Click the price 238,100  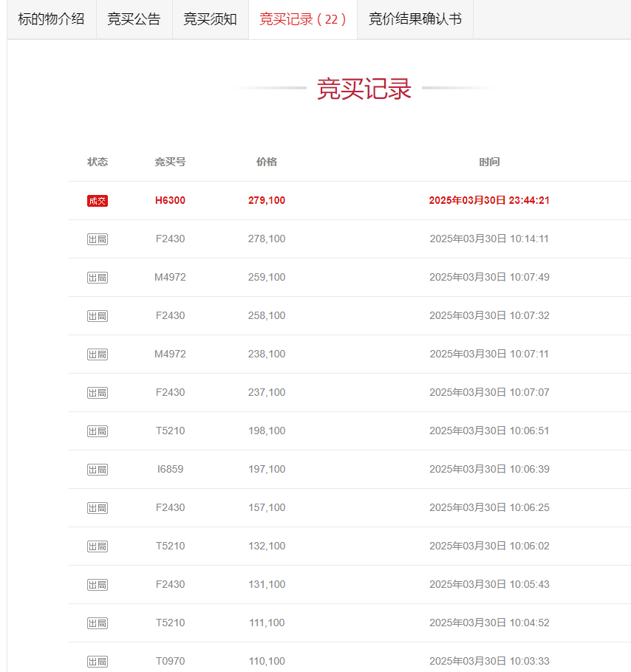(267, 354)
